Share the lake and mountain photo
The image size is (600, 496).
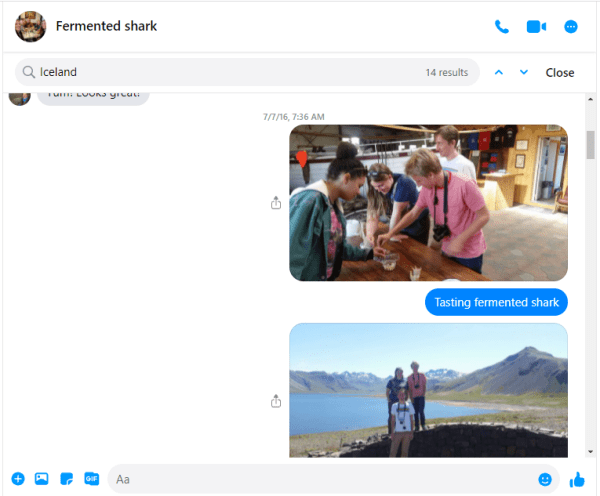pos(276,401)
